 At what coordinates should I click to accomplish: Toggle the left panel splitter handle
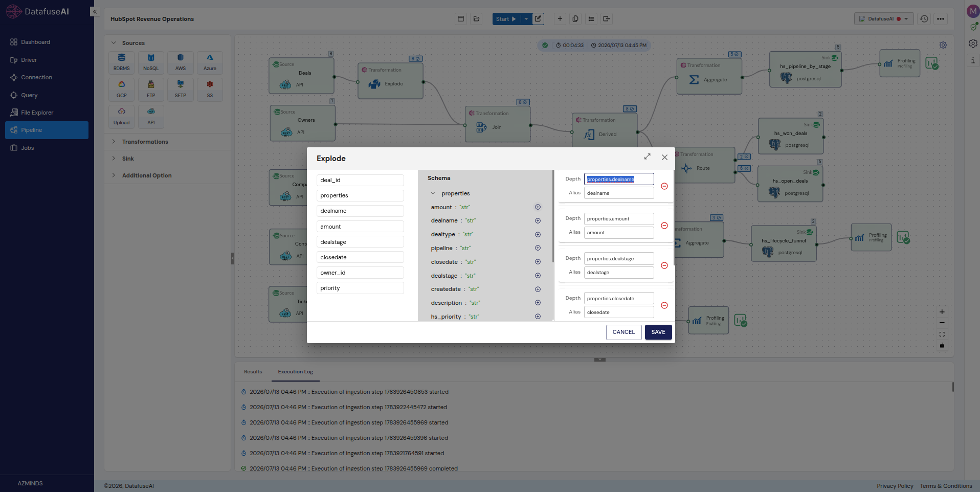[x=232, y=258]
